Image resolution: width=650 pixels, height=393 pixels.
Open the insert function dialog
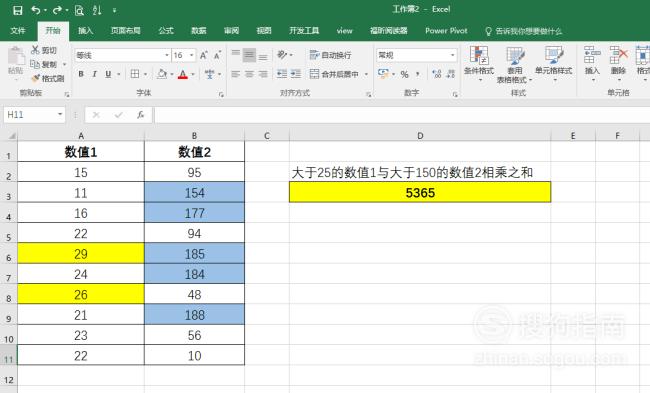141,115
